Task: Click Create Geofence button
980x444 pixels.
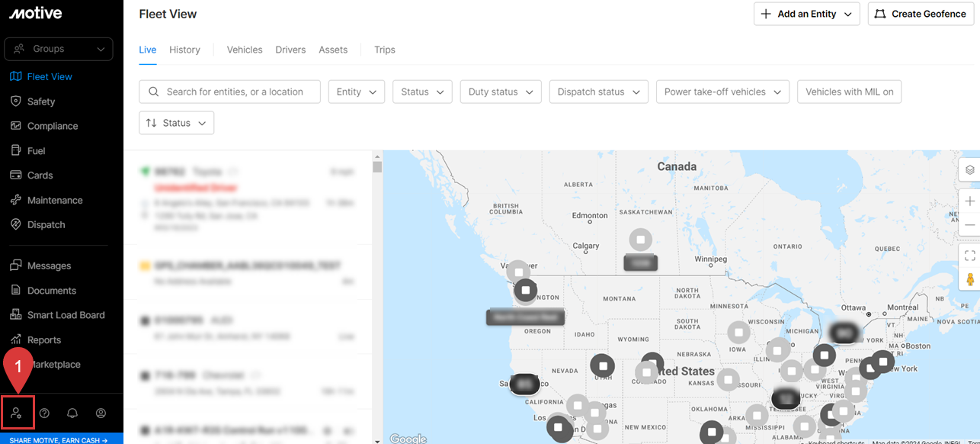Action: (x=921, y=14)
